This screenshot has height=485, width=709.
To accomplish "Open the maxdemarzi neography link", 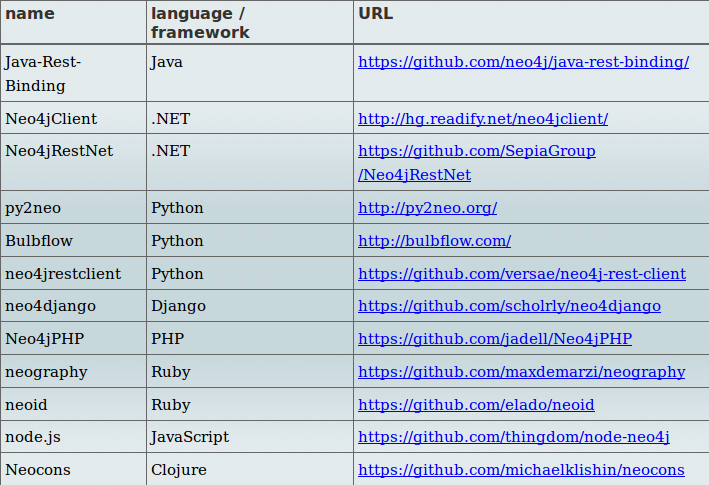I will [x=521, y=372].
